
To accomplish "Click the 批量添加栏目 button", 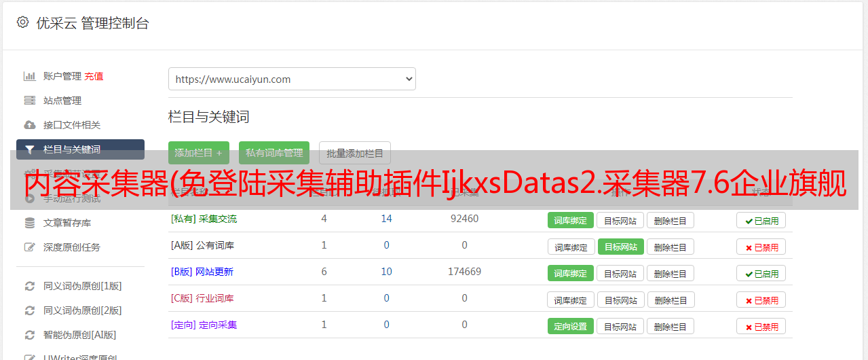I will pyautogui.click(x=355, y=153).
